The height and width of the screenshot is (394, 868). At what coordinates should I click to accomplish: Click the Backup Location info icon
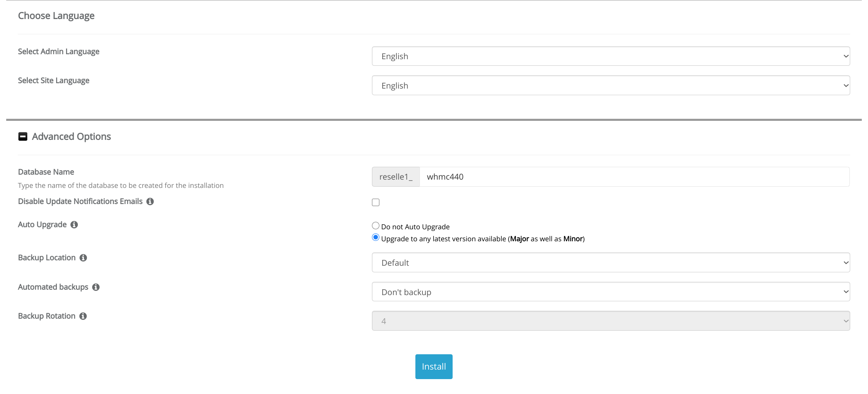coord(83,258)
